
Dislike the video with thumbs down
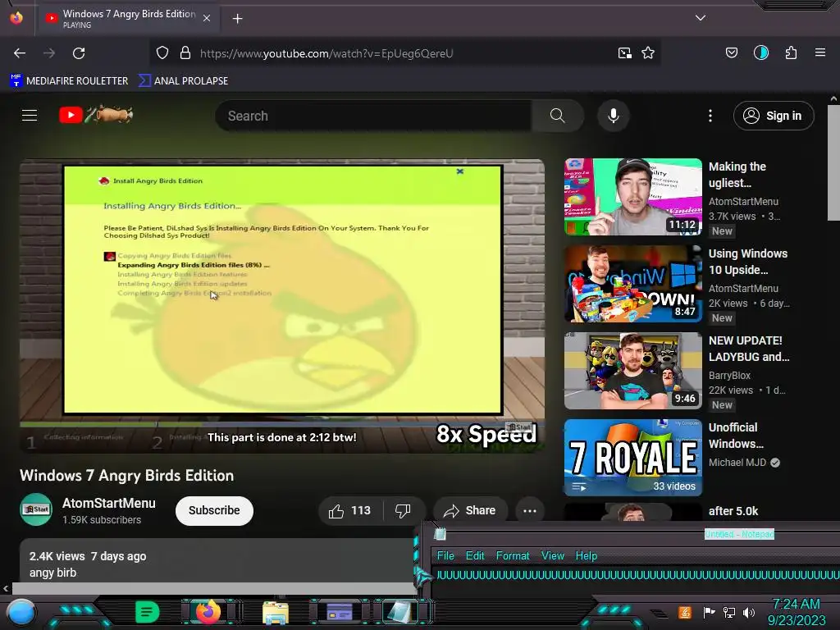point(403,510)
